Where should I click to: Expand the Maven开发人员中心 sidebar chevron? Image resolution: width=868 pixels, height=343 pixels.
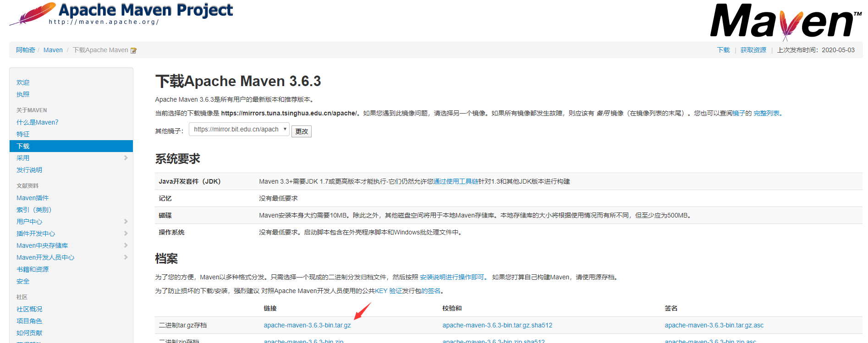[x=126, y=257]
